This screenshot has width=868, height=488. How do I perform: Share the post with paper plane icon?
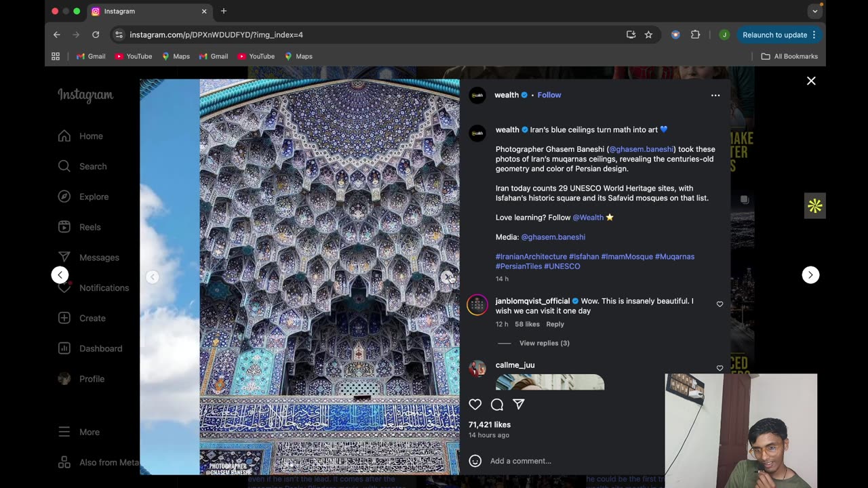tap(519, 405)
